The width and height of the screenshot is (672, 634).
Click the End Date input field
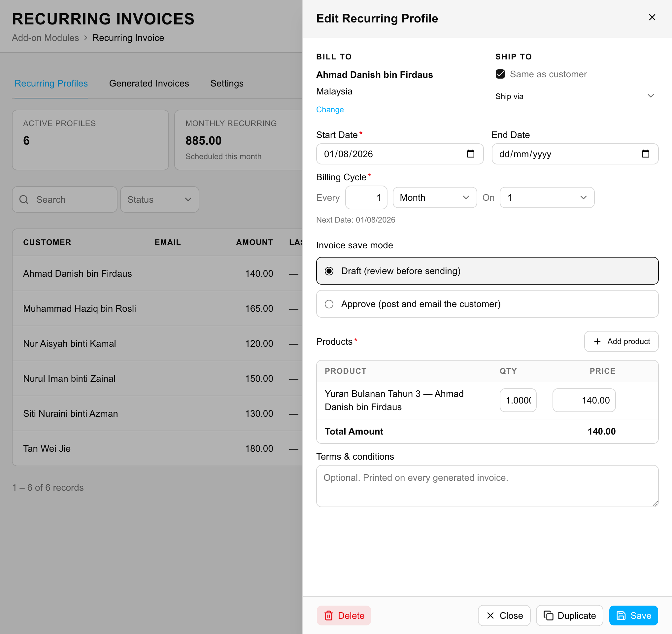(575, 154)
